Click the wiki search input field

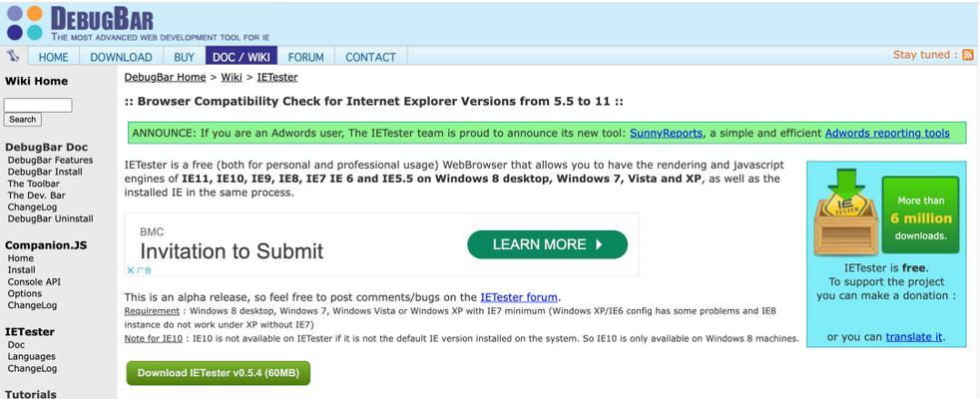pyautogui.click(x=38, y=105)
